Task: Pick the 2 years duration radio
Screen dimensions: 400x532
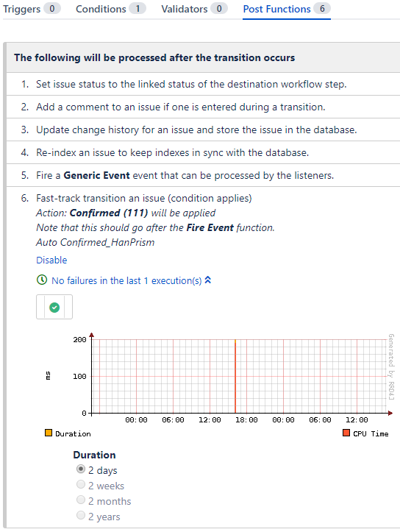Action: coord(81,515)
